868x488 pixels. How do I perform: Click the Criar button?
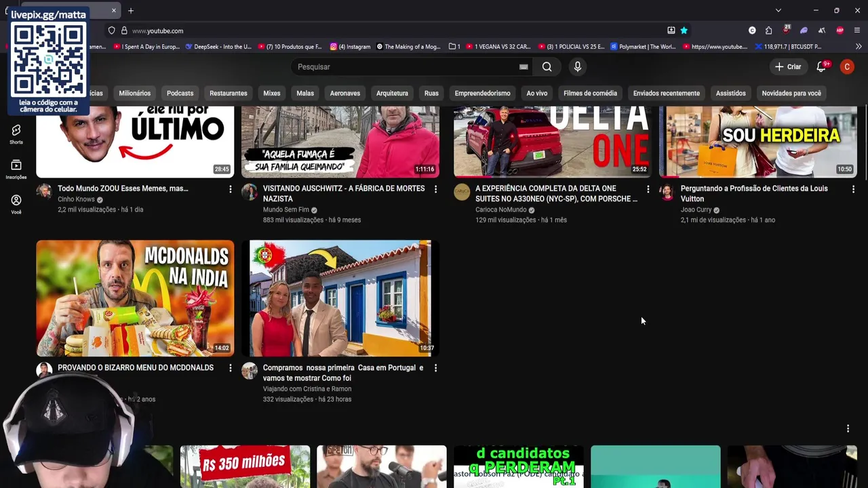coord(788,66)
